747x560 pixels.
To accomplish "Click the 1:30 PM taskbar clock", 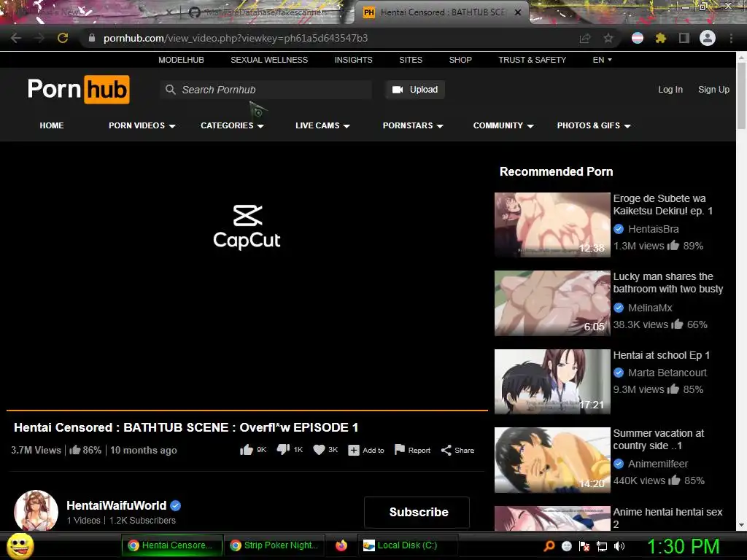I will point(683,547).
